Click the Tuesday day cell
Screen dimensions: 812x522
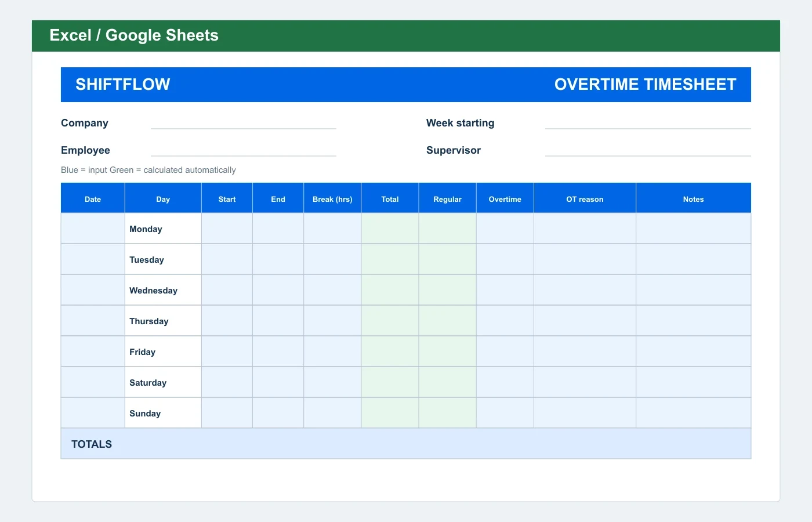pos(163,259)
